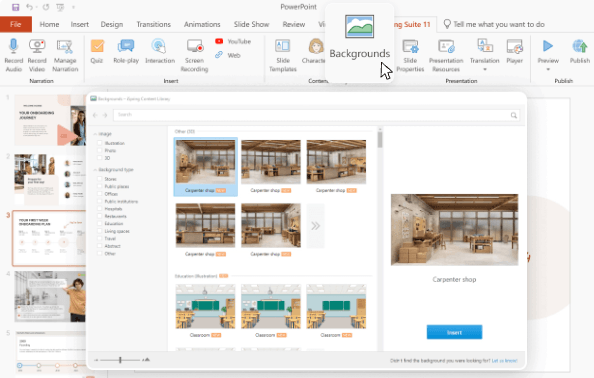Click the Record Audio microphone icon
Screen dimensions: 594x378
[x=14, y=46]
